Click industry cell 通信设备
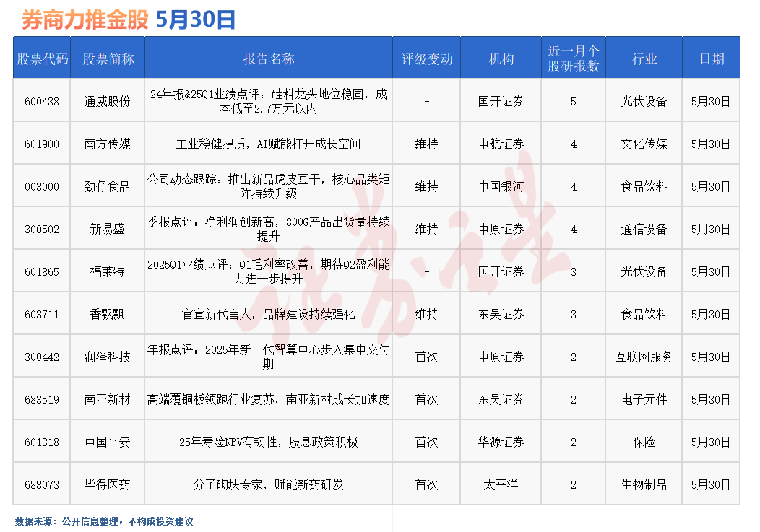The height and width of the screenshot is (532, 760). pyautogui.click(x=644, y=229)
